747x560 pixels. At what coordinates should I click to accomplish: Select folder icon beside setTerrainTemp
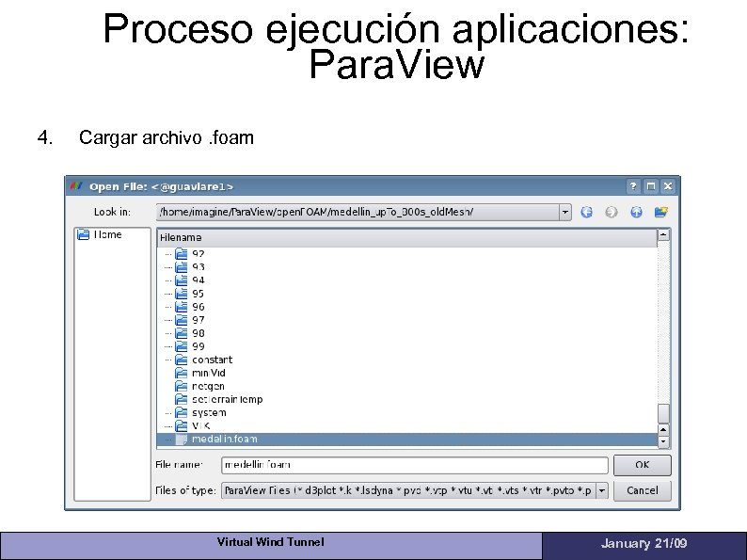(x=181, y=399)
